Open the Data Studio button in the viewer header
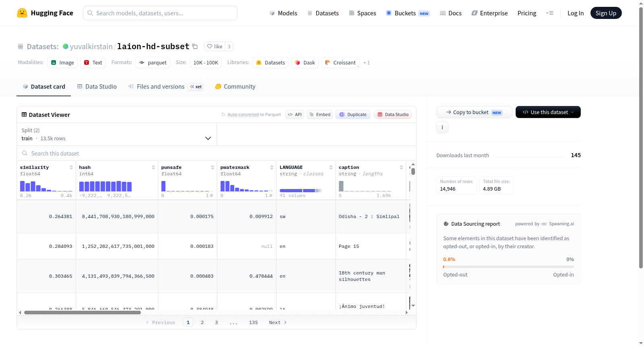This screenshot has height=347, width=644. pyautogui.click(x=393, y=114)
